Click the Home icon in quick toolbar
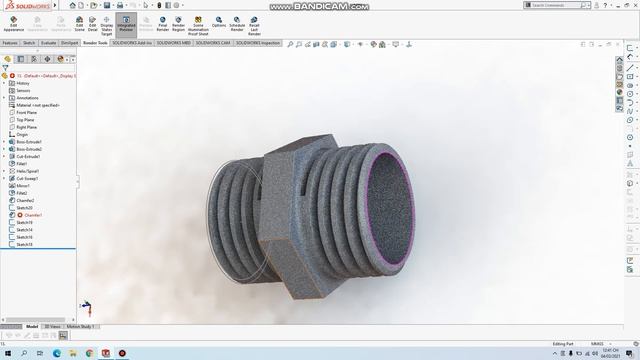This screenshot has height=360, width=640. [x=72, y=5]
